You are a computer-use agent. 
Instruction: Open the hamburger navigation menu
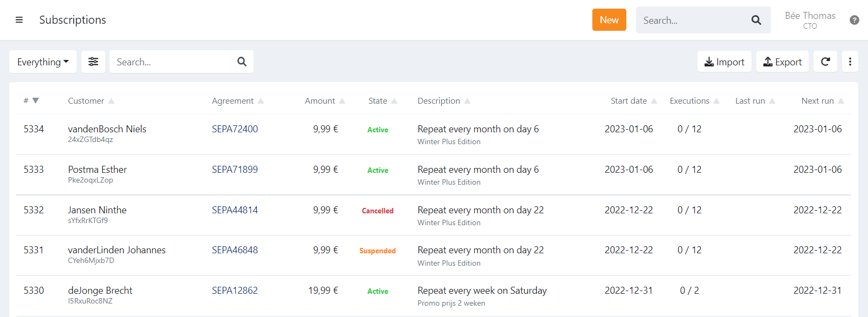tap(19, 20)
